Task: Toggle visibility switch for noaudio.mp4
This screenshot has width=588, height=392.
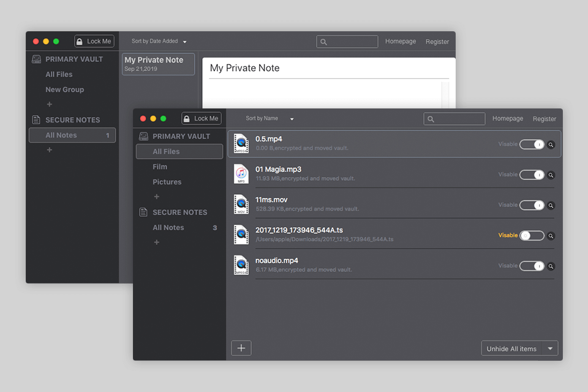Action: point(532,266)
